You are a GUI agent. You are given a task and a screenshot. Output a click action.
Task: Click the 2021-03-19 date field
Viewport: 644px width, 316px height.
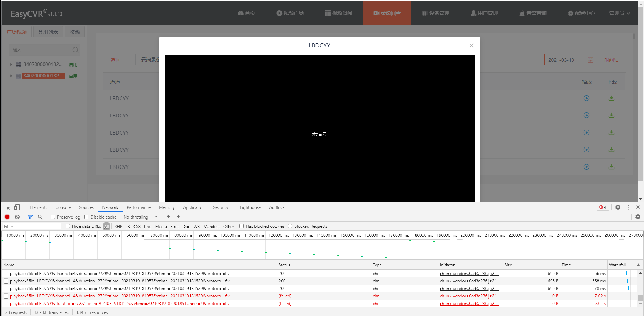pyautogui.click(x=564, y=60)
